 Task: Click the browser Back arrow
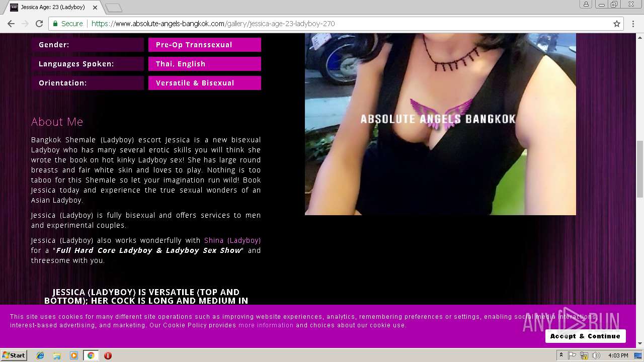point(11,24)
